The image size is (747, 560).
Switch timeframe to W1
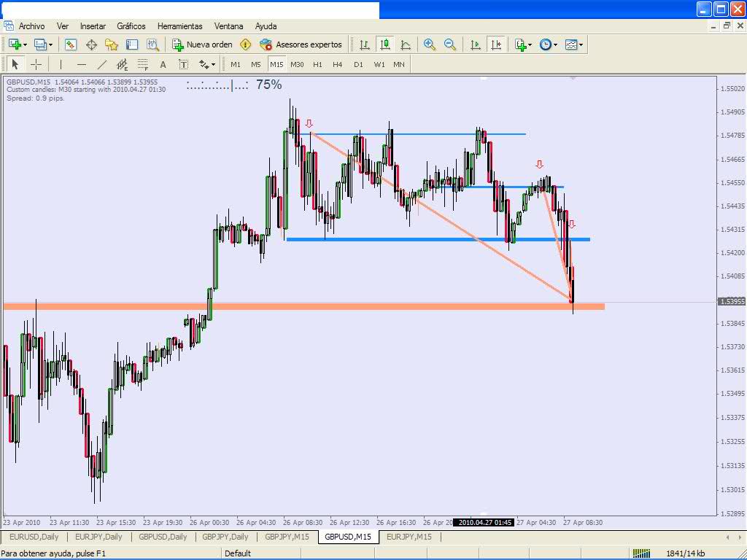click(x=379, y=64)
